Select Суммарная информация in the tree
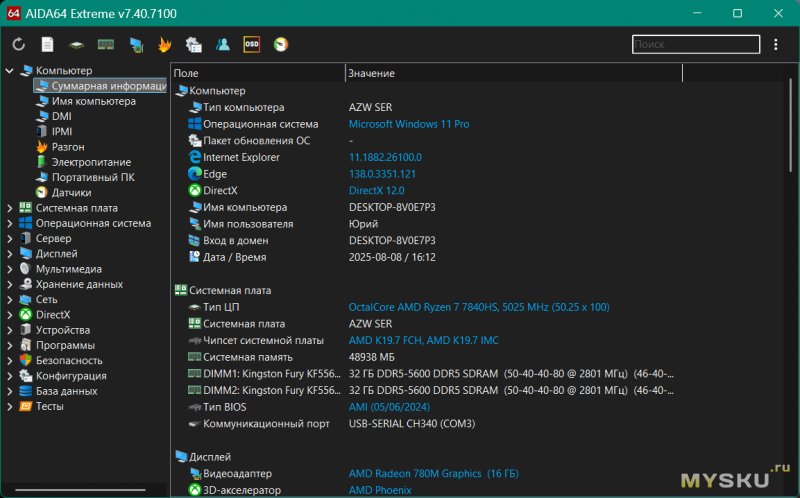 [101, 86]
